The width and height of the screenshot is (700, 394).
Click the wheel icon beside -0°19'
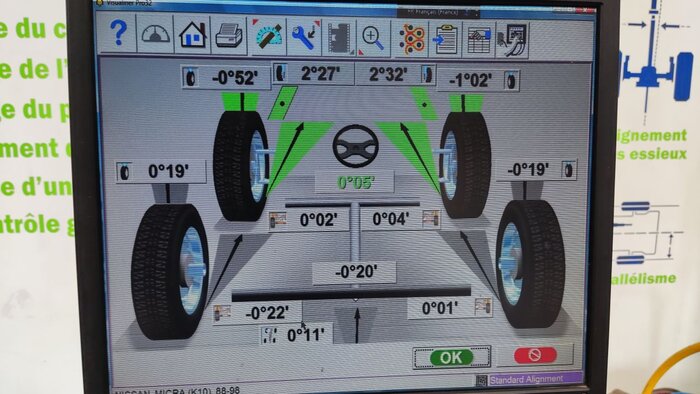point(568,170)
